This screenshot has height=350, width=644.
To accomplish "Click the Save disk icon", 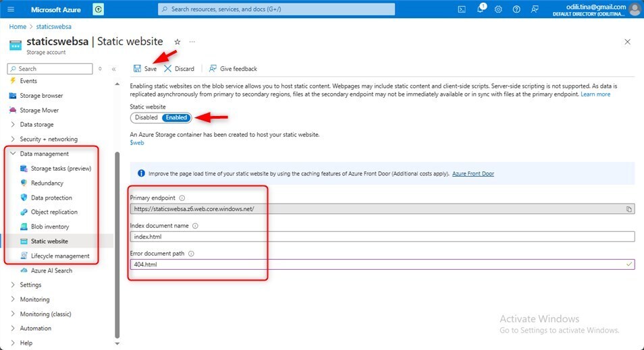I will tap(137, 69).
